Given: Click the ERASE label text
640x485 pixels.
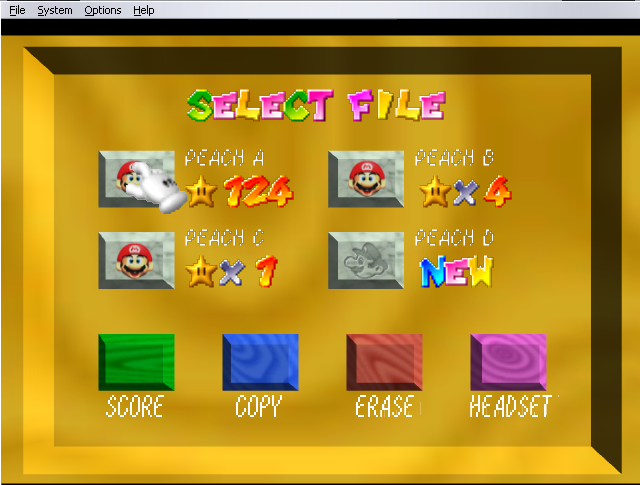Looking at the screenshot, I should point(384,406).
